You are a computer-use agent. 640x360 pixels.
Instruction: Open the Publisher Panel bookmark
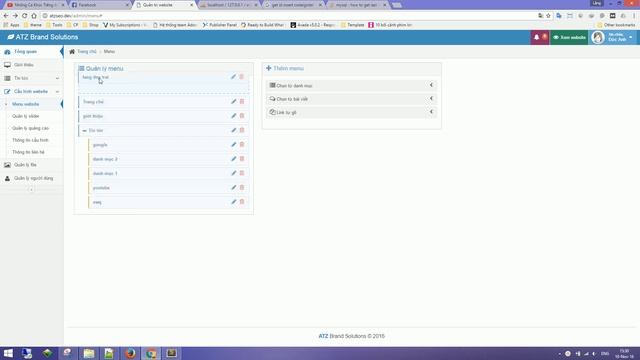tap(220, 25)
